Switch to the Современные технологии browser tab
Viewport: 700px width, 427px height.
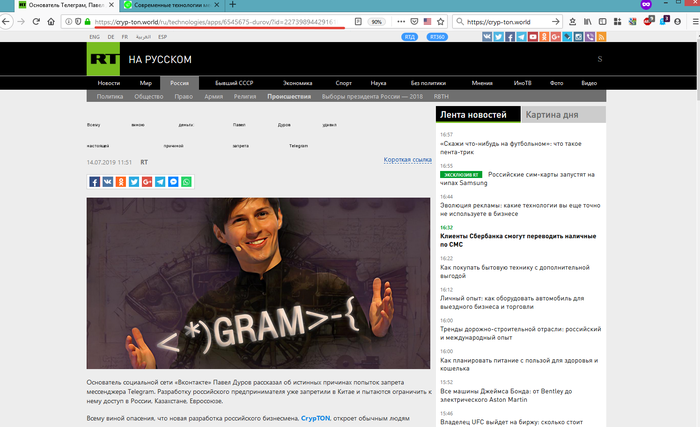point(170,6)
